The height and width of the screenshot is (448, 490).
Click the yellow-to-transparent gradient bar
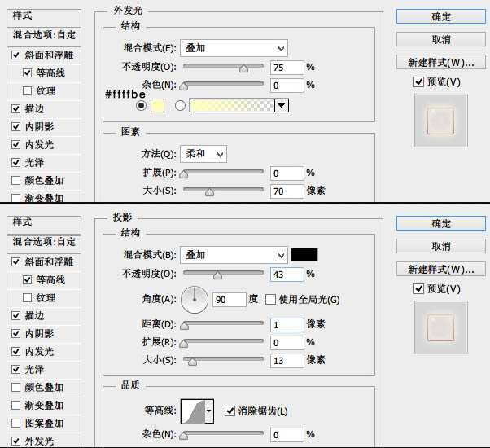pos(232,105)
